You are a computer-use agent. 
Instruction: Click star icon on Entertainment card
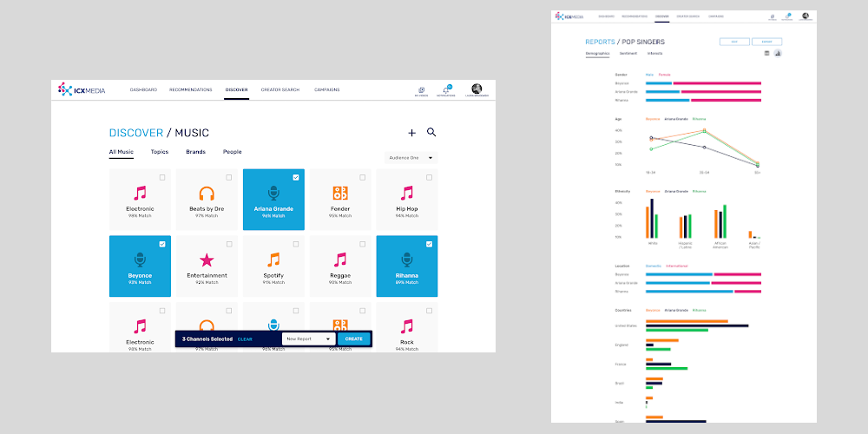(207, 260)
